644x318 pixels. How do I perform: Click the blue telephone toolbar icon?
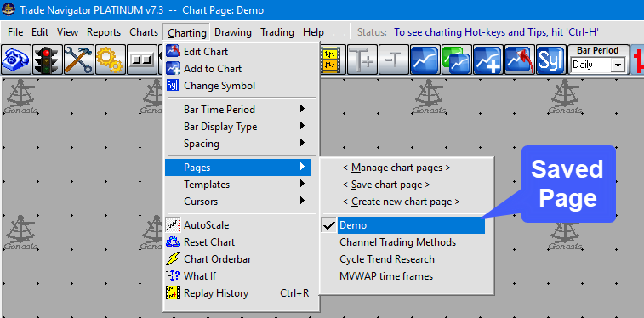[x=16, y=60]
